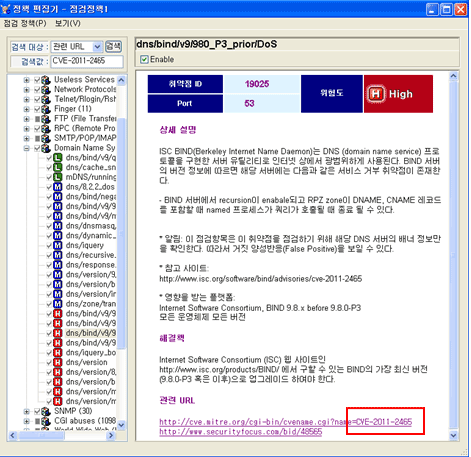Toggle checkbox for dns/iquery item
471x457 pixels.
coord(49,245)
